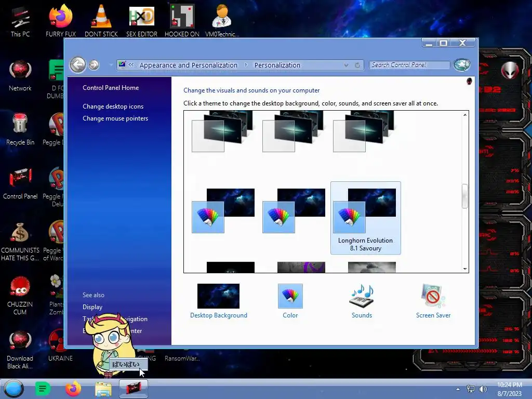532x399 pixels.
Task: Expand the Personalization breadcrumb arrow
Action: pyautogui.click(x=246, y=65)
